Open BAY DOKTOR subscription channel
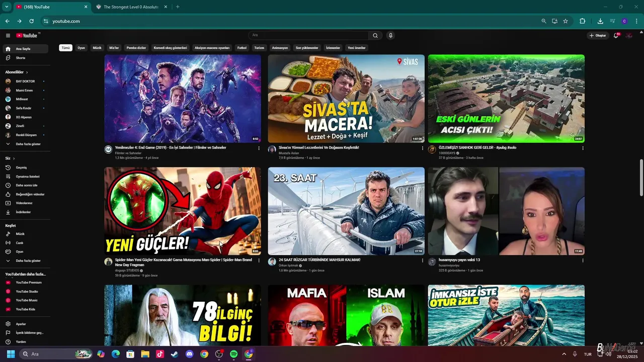The image size is (644, 362). point(26,81)
